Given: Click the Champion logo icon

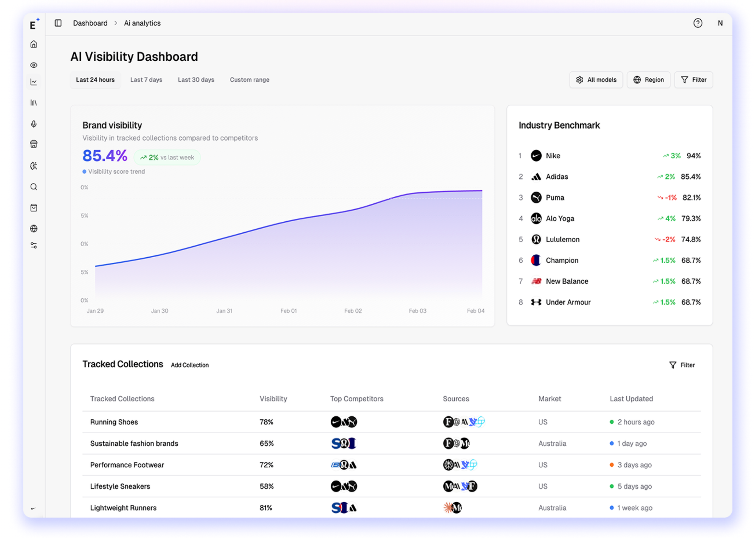Looking at the screenshot, I should pyautogui.click(x=536, y=260).
